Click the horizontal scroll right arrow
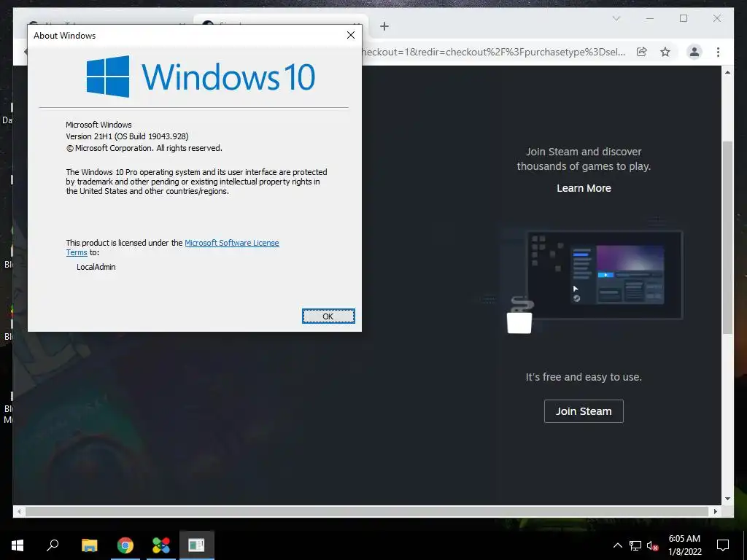This screenshot has height=560, width=747. pyautogui.click(x=715, y=511)
